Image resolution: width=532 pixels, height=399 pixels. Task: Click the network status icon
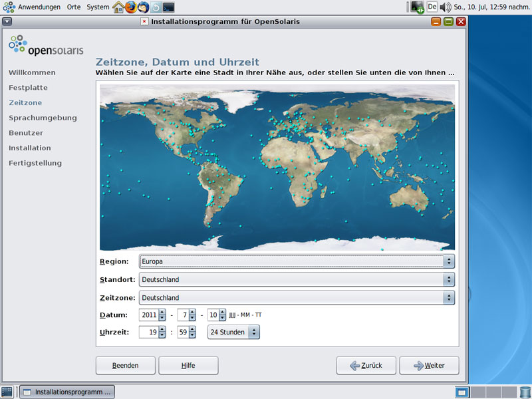417,7
